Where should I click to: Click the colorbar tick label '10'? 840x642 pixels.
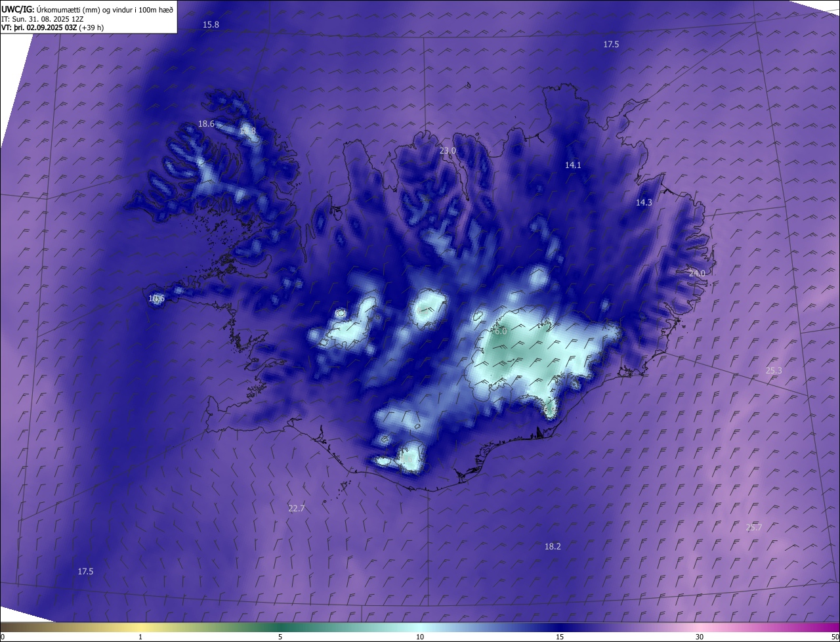click(x=420, y=637)
